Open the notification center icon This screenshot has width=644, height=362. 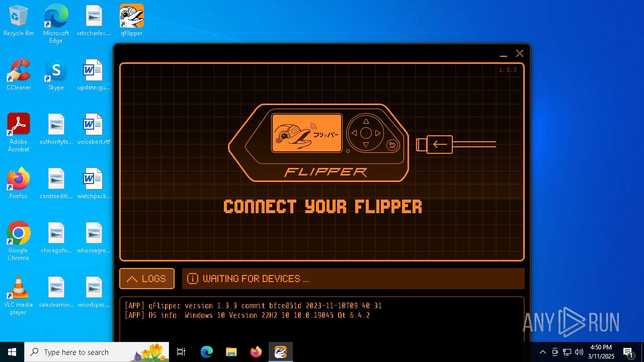point(628,352)
